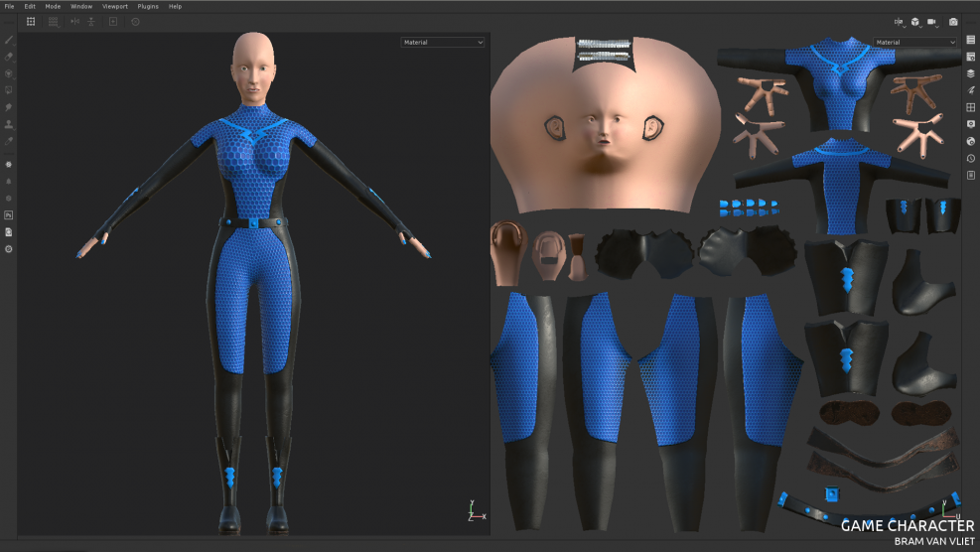Open the Plugins menu
The image size is (980, 552).
[148, 6]
